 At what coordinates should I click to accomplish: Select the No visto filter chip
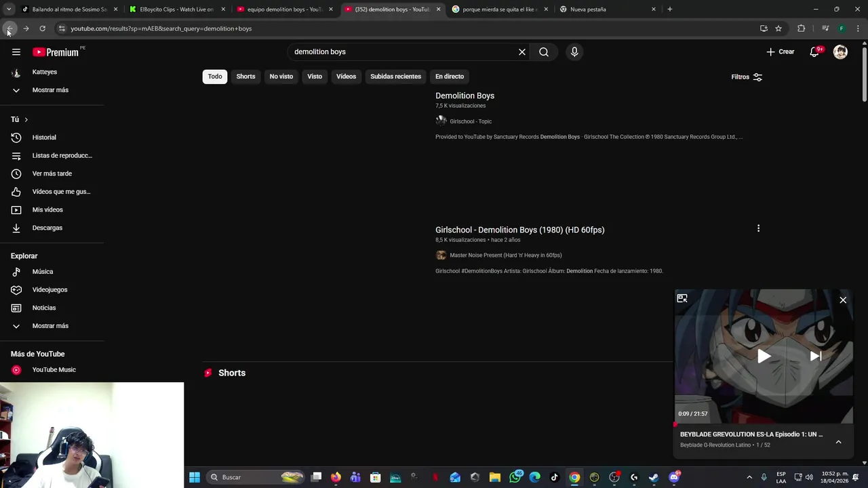tap(281, 77)
